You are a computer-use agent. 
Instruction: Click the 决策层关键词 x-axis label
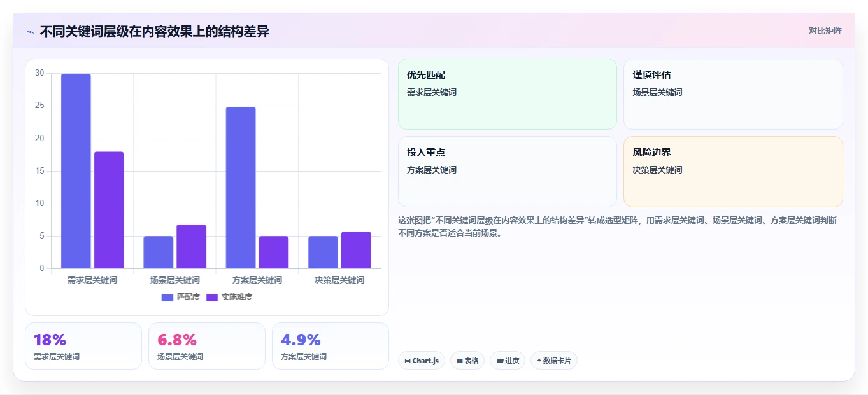click(339, 280)
